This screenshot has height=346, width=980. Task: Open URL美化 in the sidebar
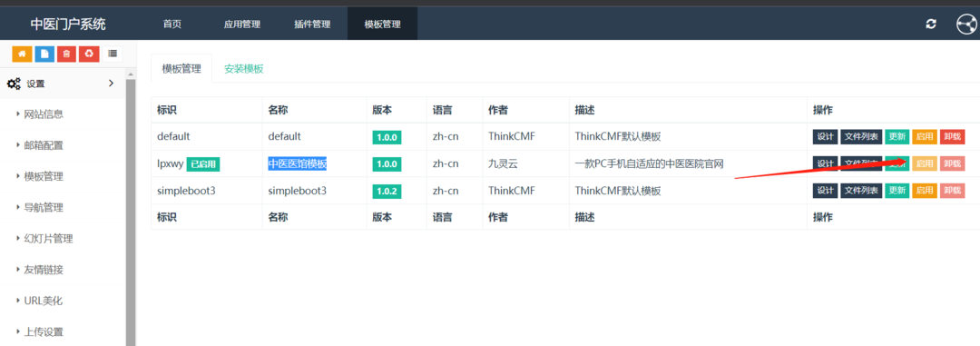[44, 301]
